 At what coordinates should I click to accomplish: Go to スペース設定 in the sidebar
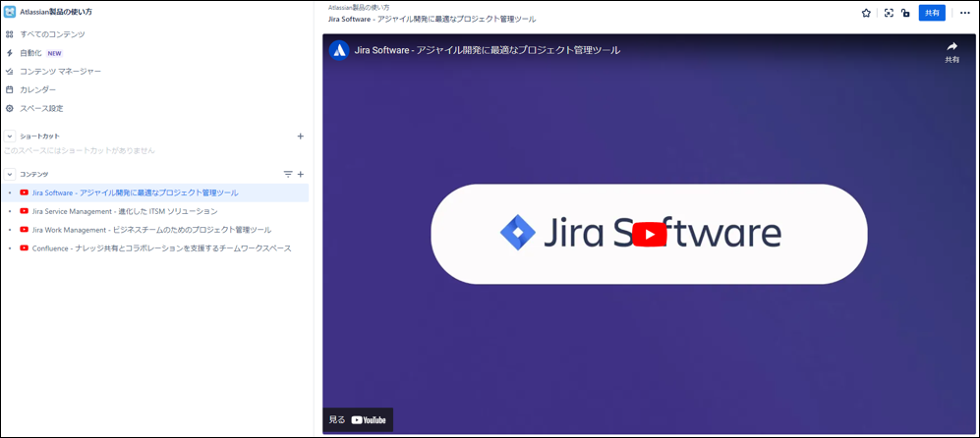point(41,108)
